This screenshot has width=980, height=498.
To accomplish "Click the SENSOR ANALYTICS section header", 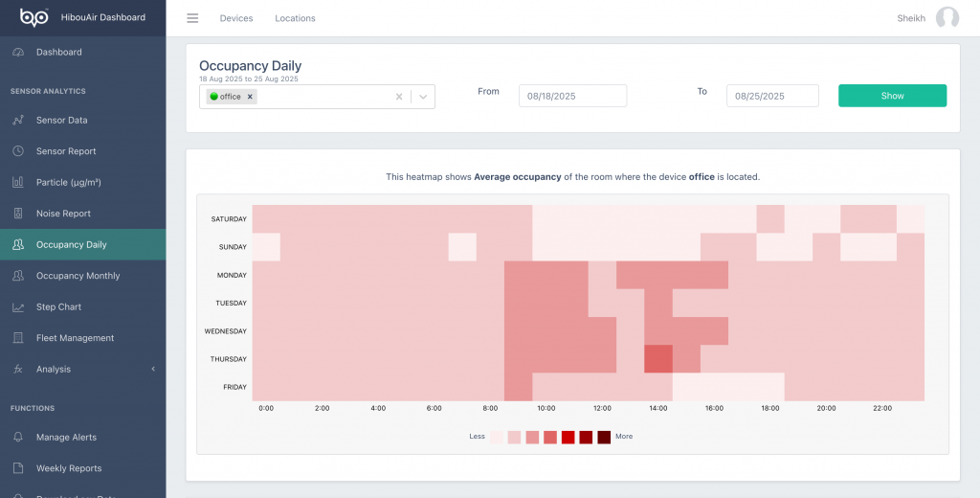I will (x=48, y=91).
